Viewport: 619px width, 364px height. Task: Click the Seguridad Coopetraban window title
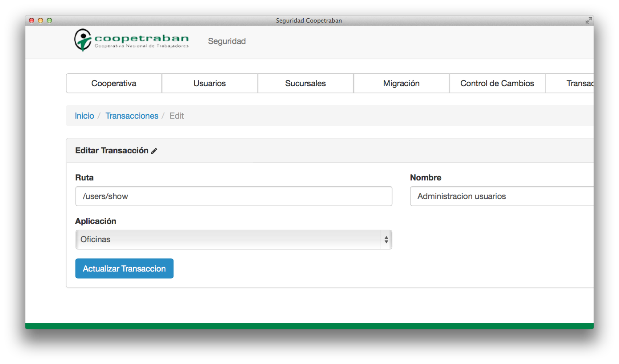pos(309,20)
